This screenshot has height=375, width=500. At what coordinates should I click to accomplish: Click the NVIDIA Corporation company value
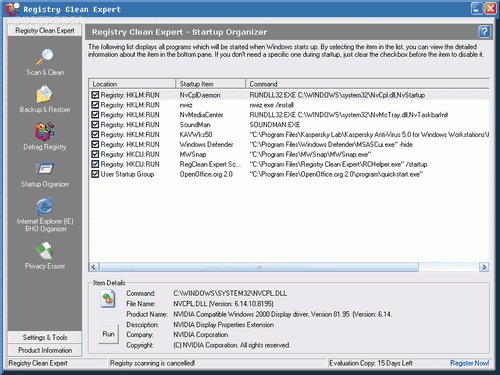[x=201, y=335]
